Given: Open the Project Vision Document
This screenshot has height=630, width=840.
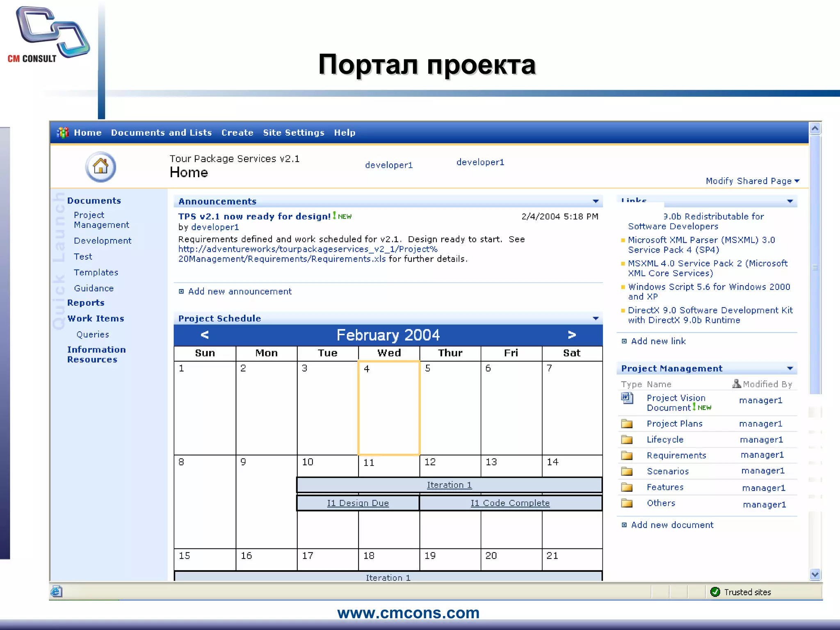Looking at the screenshot, I should pos(676,403).
